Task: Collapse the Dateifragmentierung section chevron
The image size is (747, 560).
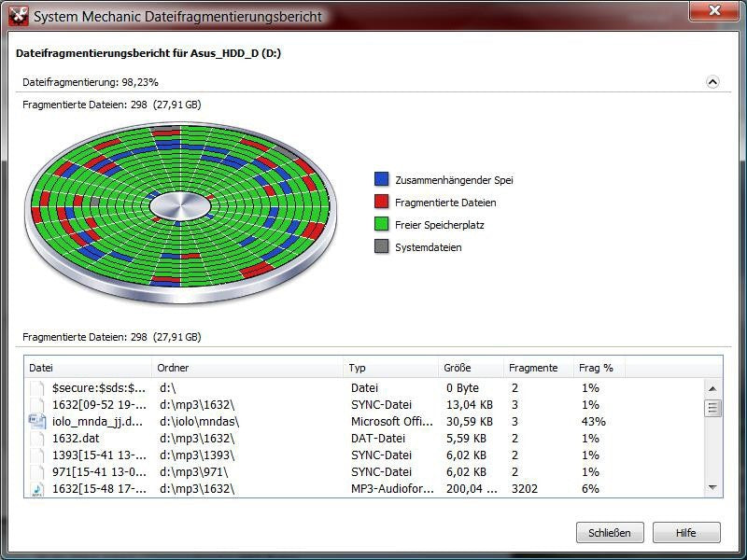Action: tap(712, 82)
